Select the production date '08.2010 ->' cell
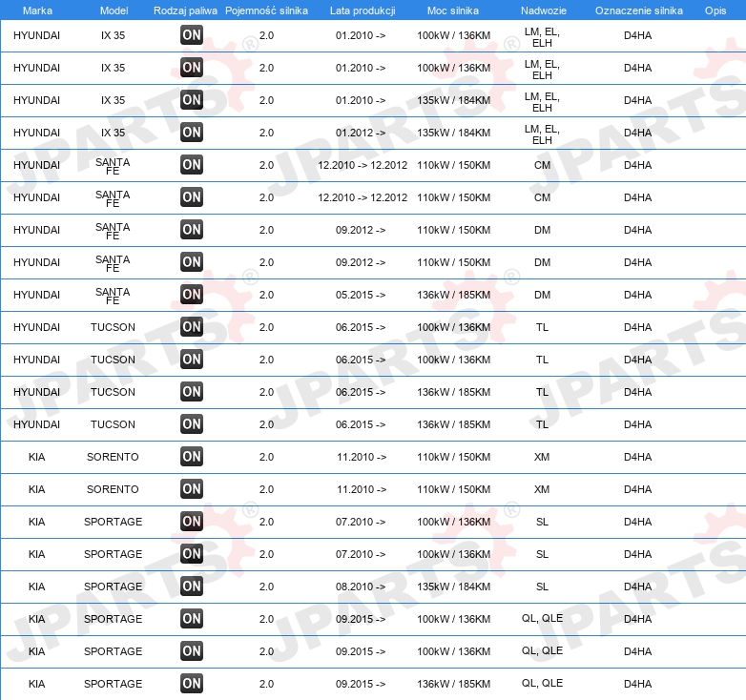 (361, 587)
